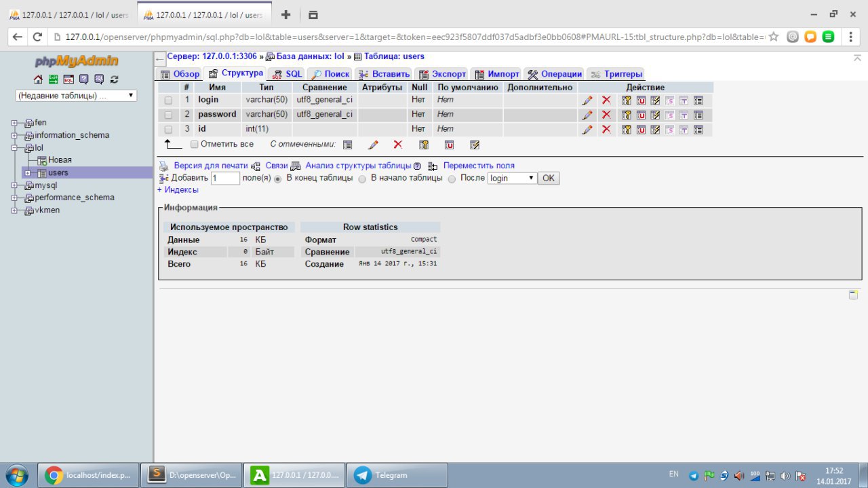Image resolution: width=868 pixels, height=488 pixels.
Task: Click the OK button to add fields
Action: (549, 179)
